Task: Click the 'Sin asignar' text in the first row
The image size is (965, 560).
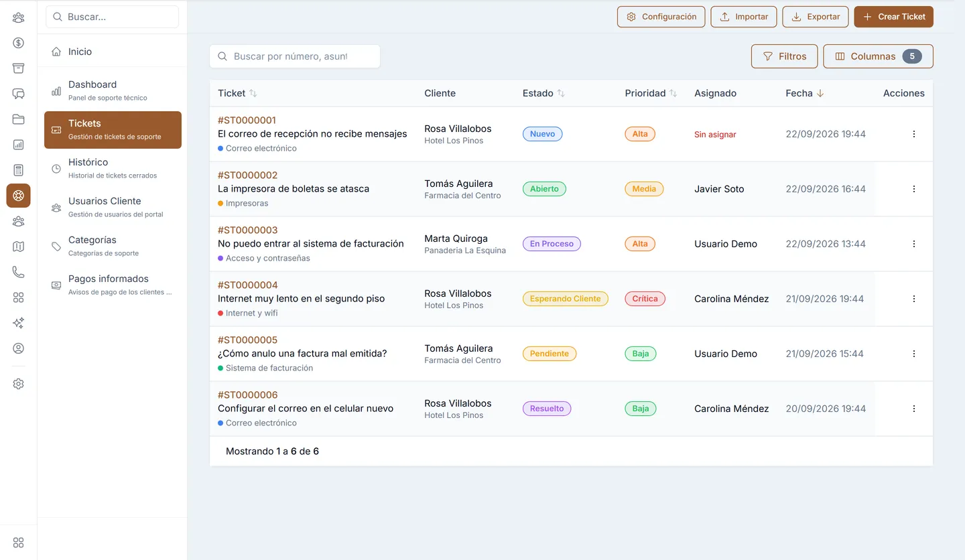Action: click(x=715, y=135)
